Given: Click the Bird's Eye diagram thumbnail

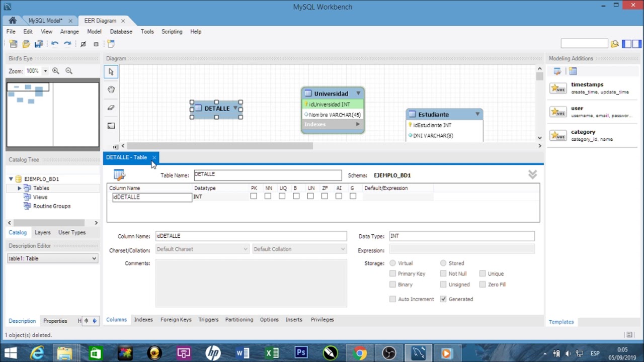Looking at the screenshot, I should pyautogui.click(x=53, y=115).
